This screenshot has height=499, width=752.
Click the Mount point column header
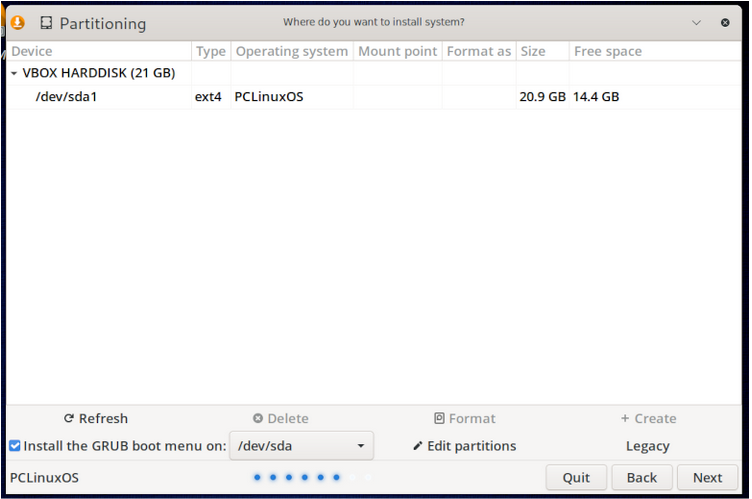[x=398, y=51]
